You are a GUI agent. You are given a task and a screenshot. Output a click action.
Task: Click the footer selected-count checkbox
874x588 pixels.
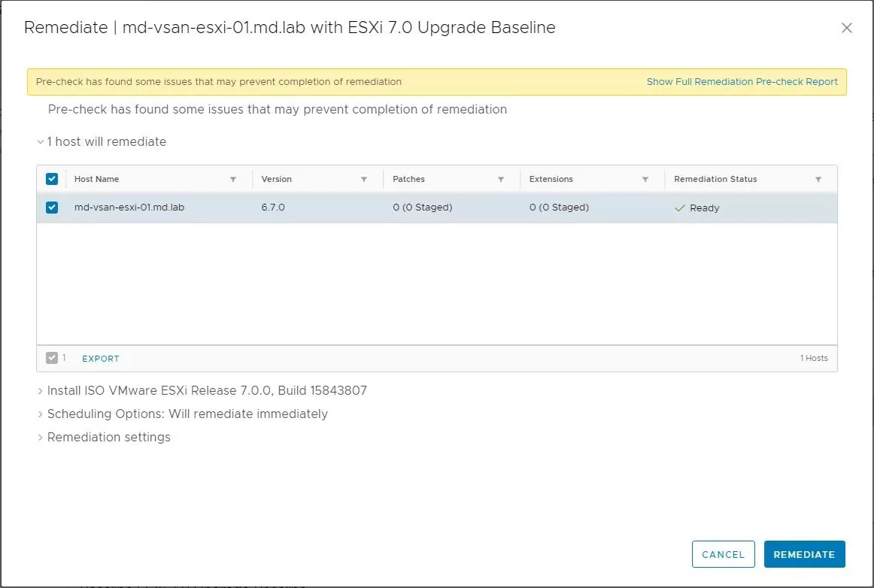pos(52,358)
